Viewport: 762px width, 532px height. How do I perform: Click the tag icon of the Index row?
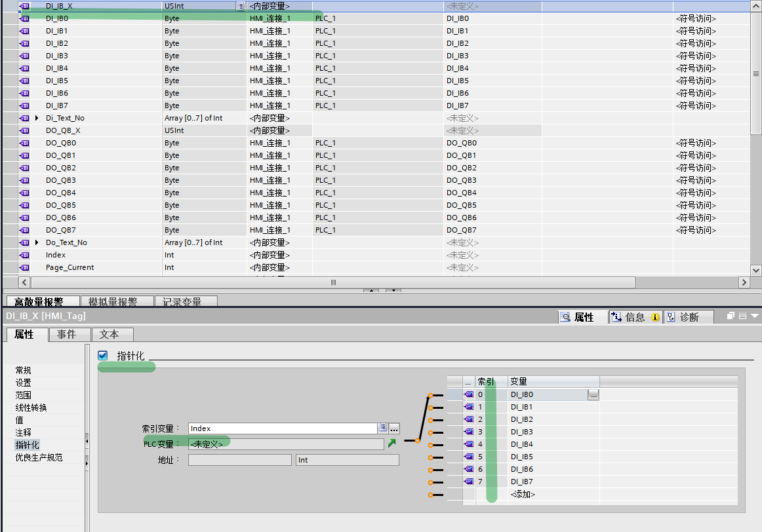(24, 256)
